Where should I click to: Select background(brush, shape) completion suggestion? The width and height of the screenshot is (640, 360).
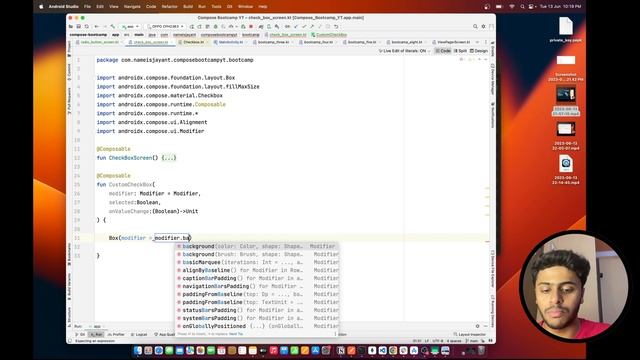(257, 254)
